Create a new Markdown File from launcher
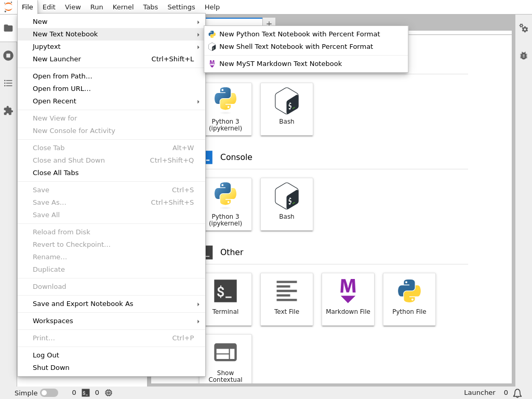Screen dimensions: 532x399 coord(348,299)
